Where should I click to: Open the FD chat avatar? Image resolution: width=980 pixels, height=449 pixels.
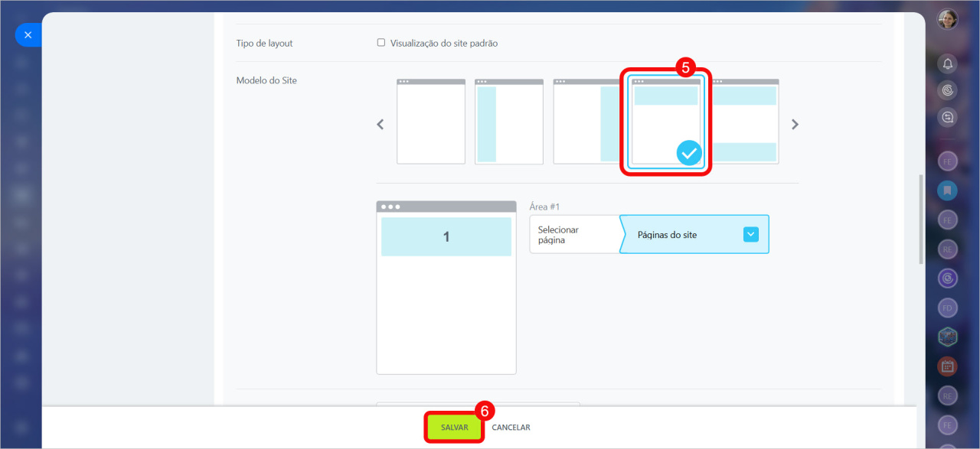948,307
